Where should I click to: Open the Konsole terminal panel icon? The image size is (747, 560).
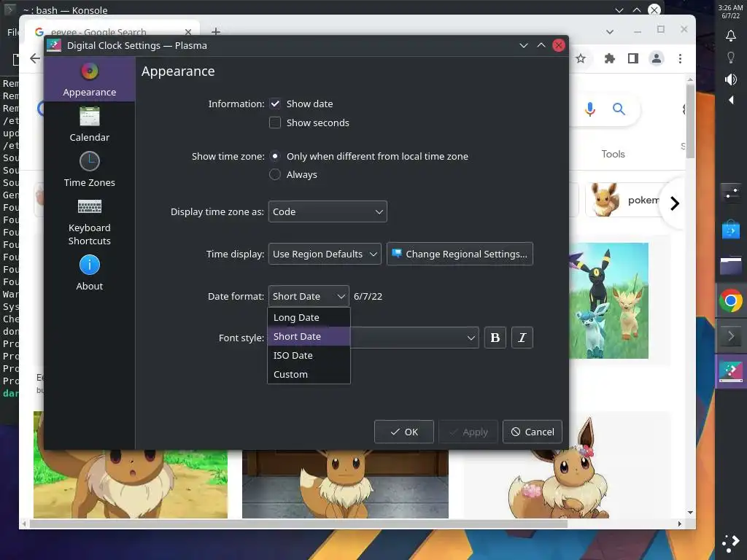731,336
